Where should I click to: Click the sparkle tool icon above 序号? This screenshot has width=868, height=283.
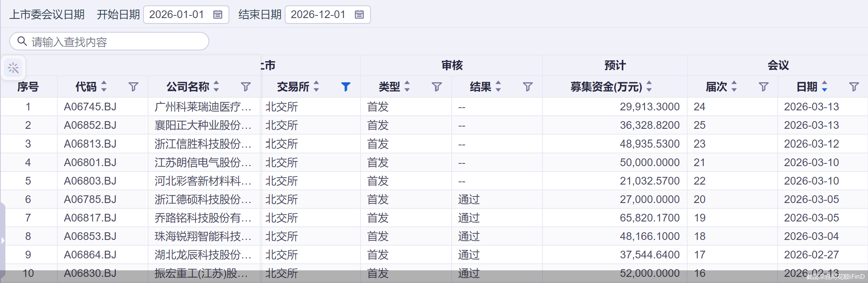[x=13, y=68]
